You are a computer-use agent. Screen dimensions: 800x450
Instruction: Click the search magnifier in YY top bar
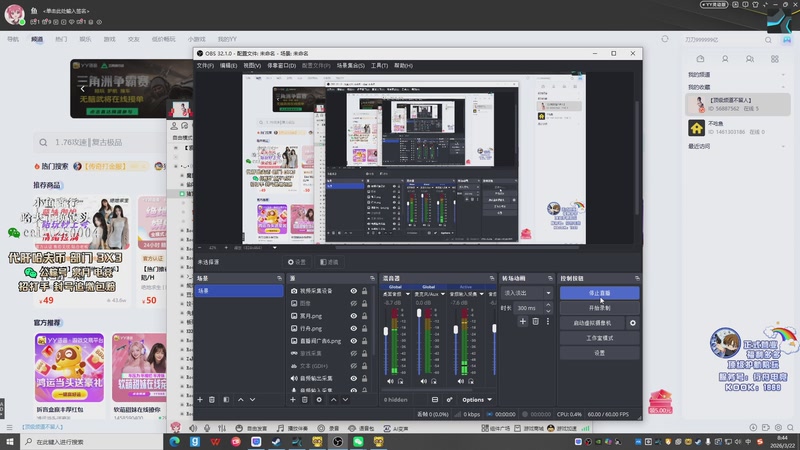(x=768, y=40)
